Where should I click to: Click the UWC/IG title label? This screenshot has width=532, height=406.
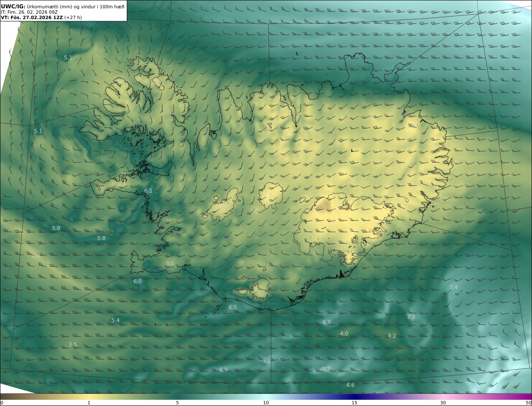pyautogui.click(x=13, y=6)
